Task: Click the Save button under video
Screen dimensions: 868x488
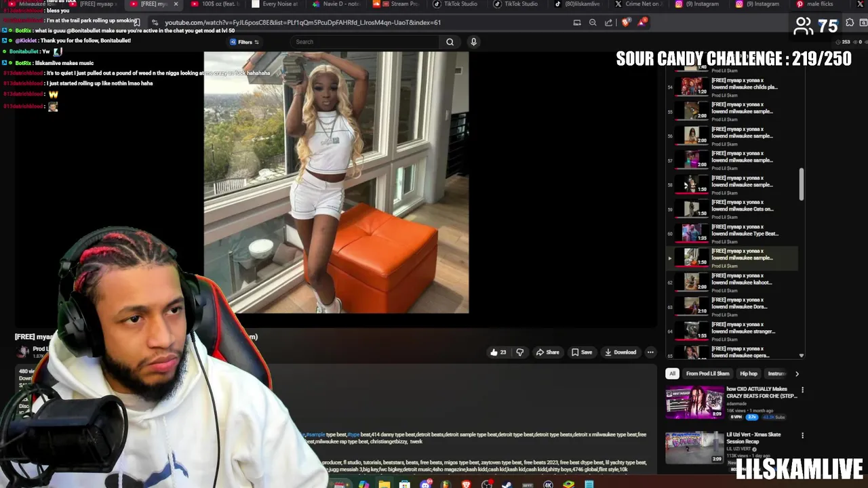Action: click(x=582, y=352)
